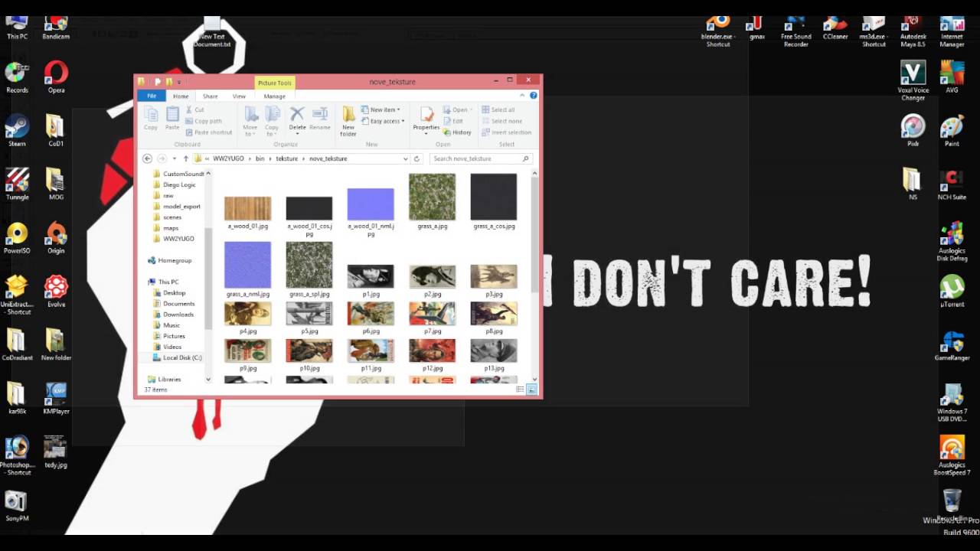
Task: Open the Steam desktop icon
Action: coord(17,131)
